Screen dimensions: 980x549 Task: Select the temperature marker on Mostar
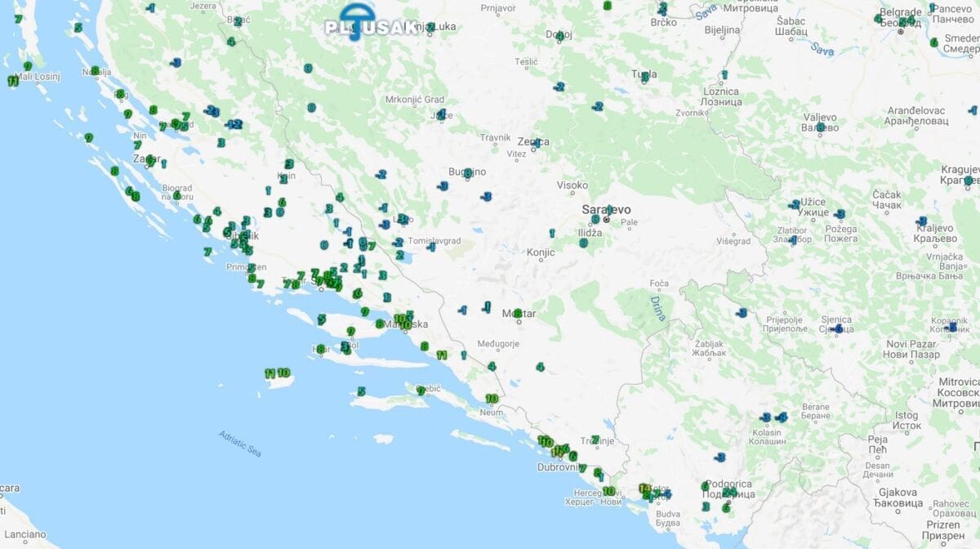(x=518, y=313)
